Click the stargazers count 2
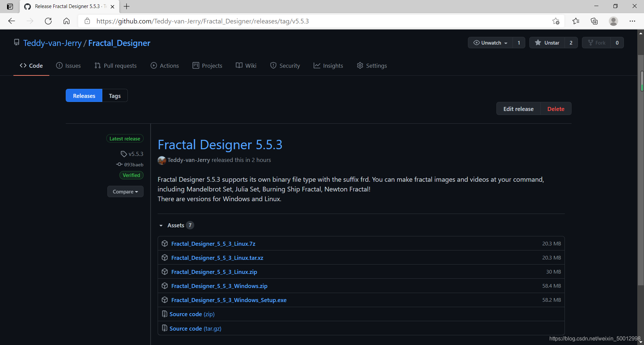The height and width of the screenshot is (345, 644). point(571,43)
